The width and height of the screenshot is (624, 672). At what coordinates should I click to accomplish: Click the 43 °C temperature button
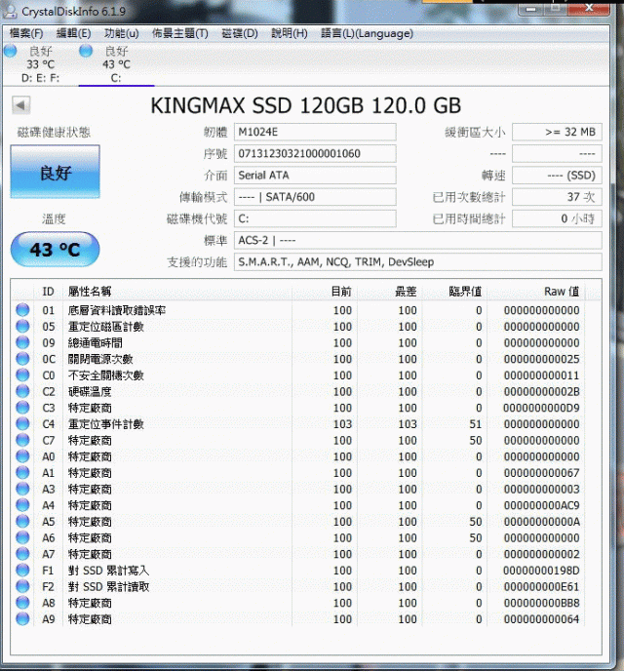coord(55,250)
